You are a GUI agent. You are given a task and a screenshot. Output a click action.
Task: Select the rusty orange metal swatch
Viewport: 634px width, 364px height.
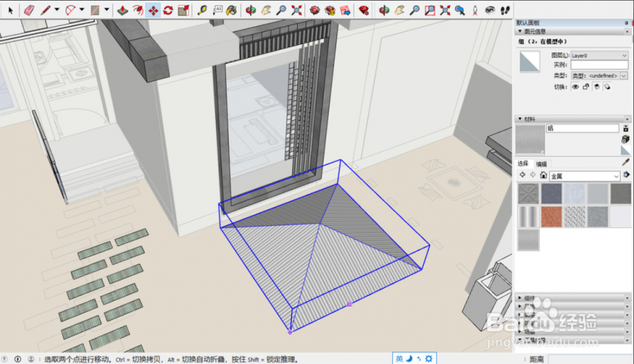tap(551, 217)
